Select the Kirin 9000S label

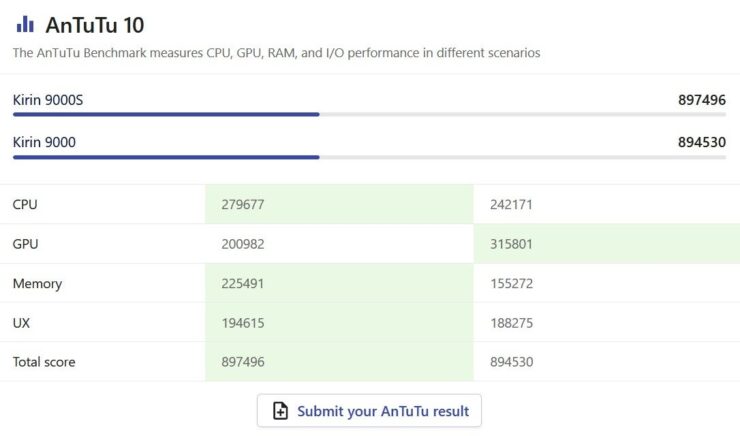pos(48,100)
